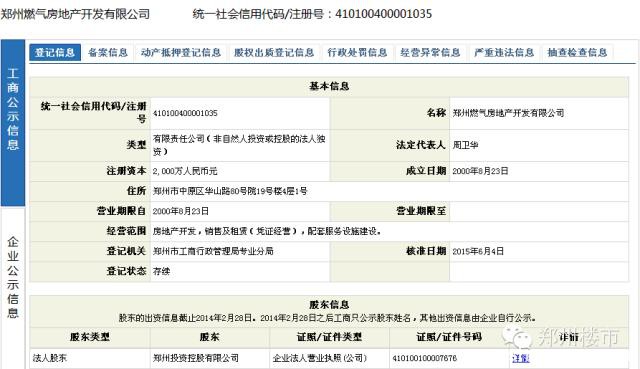Click registration authority 郑州市工商行政管理局专业分局
This screenshot has height=369, width=640.
coord(213,251)
